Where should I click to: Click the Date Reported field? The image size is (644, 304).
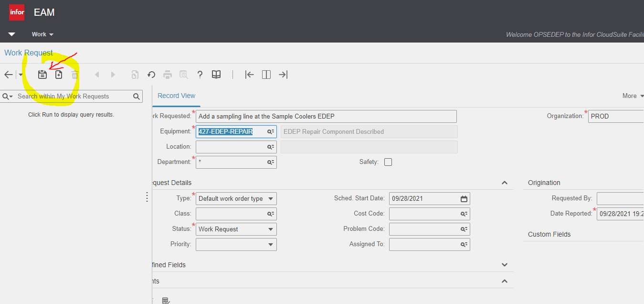pos(620,214)
